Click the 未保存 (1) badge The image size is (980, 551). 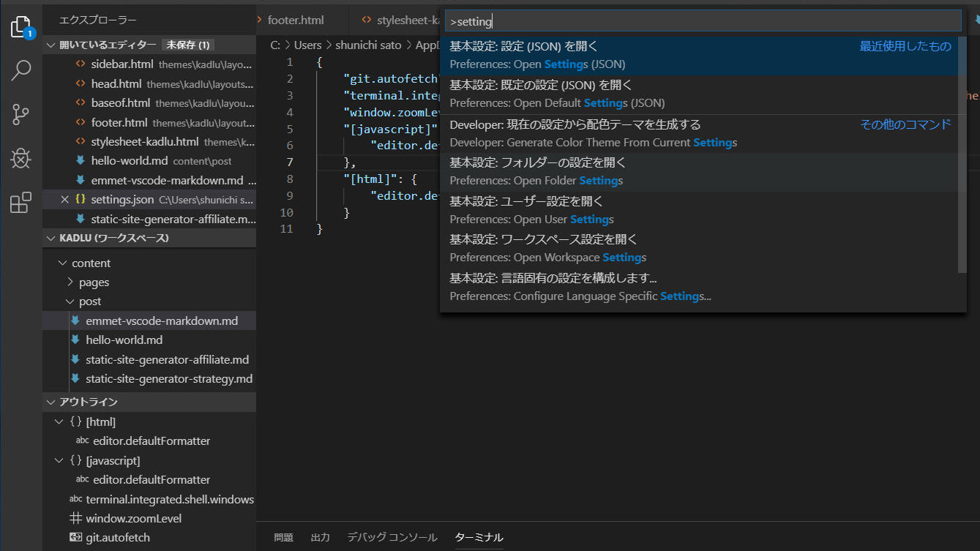pyautogui.click(x=189, y=45)
